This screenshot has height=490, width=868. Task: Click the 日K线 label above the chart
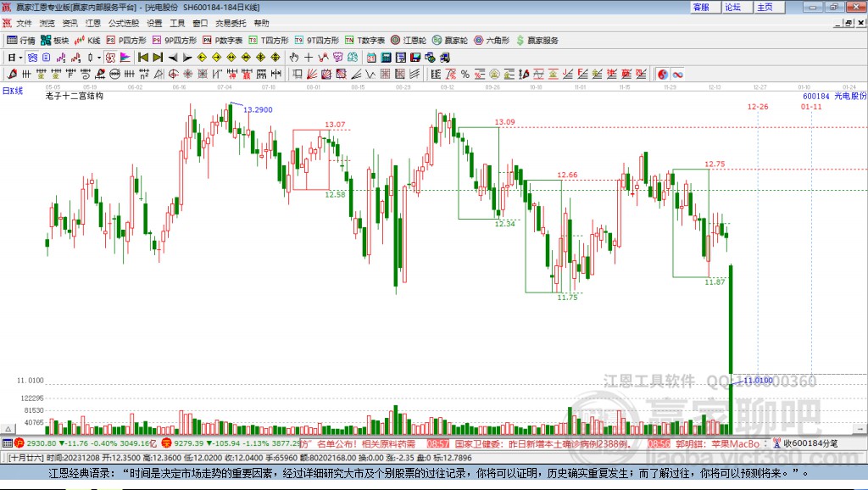[13, 91]
